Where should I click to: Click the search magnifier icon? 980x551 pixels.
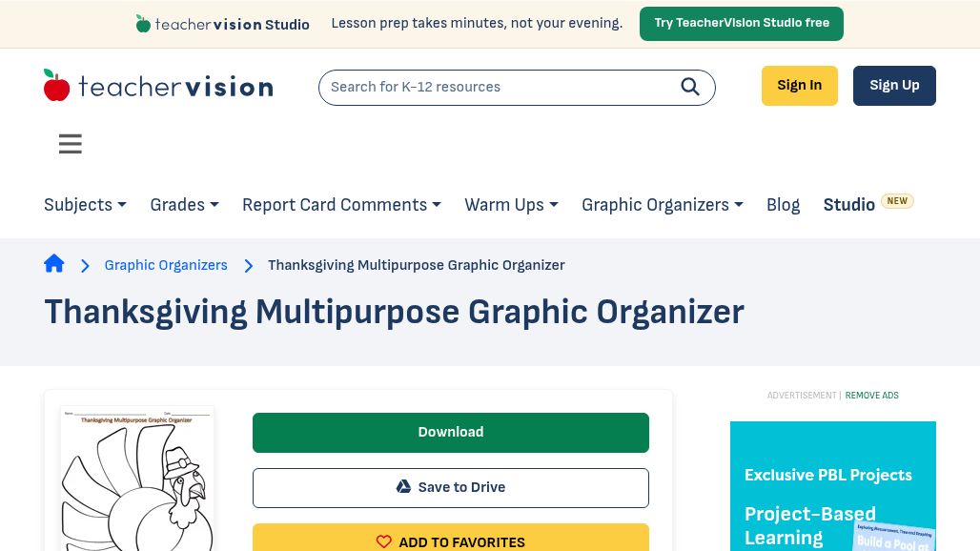point(690,87)
